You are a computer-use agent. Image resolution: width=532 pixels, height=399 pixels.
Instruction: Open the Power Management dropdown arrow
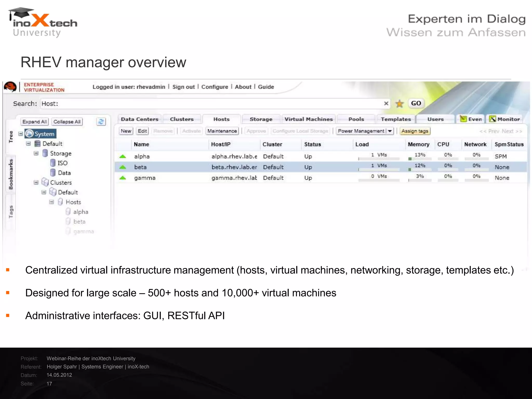pyautogui.click(x=390, y=131)
